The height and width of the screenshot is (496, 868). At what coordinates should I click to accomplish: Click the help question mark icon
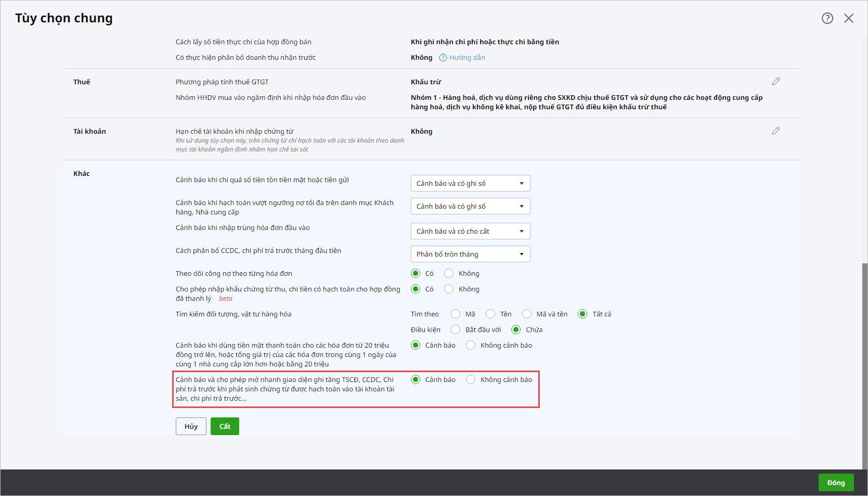[827, 18]
